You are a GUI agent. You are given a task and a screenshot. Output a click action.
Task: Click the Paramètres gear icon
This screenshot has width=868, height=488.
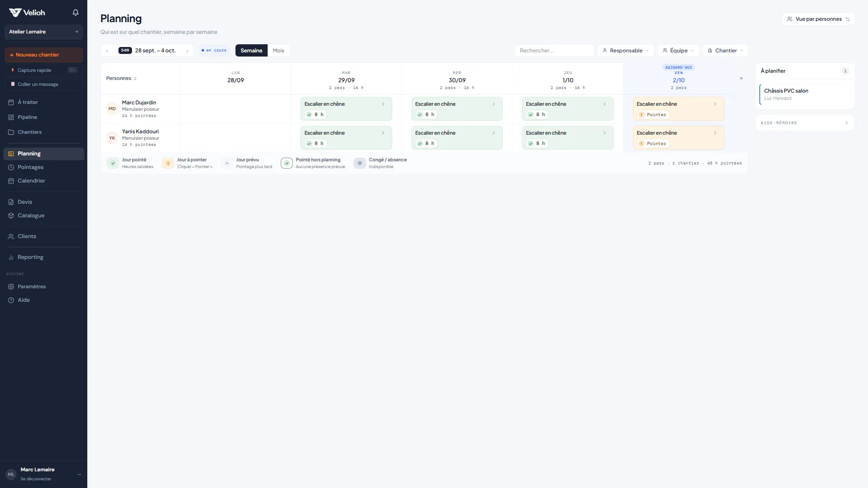click(x=11, y=286)
